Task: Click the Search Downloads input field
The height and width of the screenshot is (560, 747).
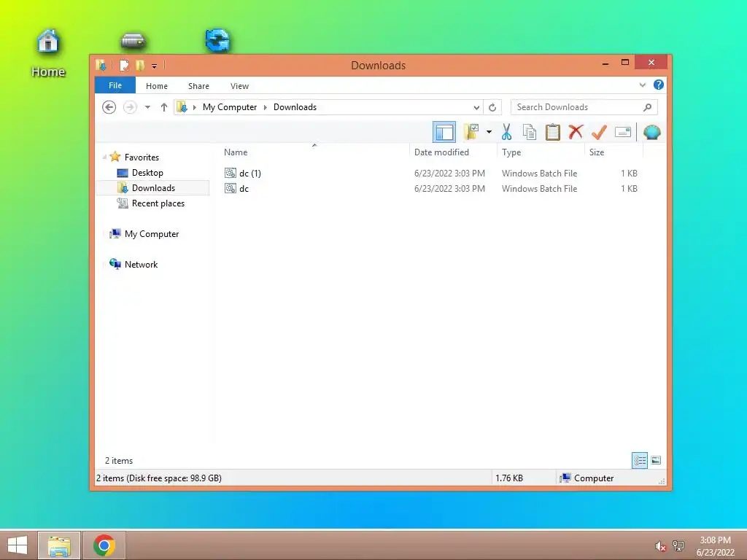Action: pos(584,107)
